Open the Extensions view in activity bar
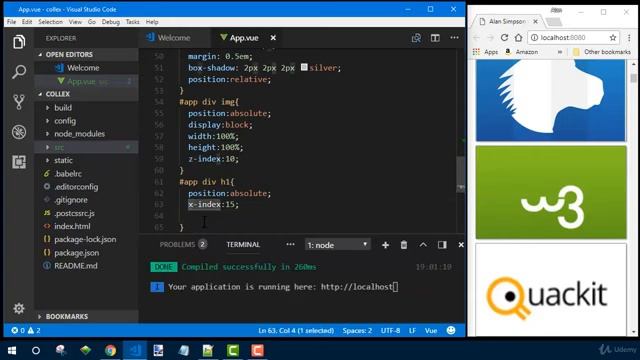 coord(19,162)
